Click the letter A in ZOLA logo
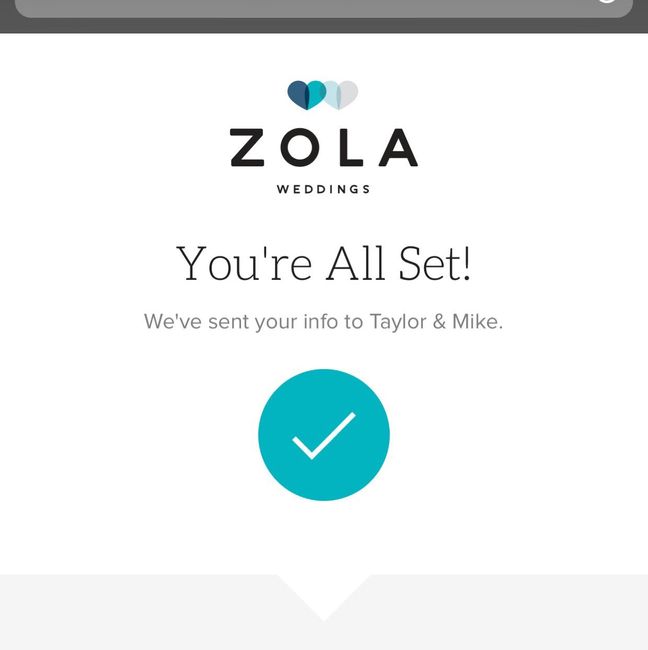This screenshot has height=650, width=648. click(398, 148)
